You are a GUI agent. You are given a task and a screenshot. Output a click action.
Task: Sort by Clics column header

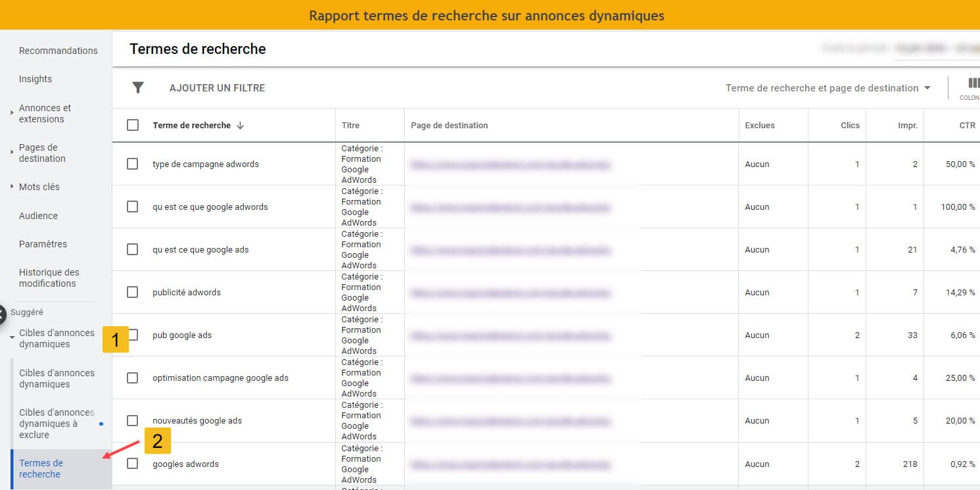coord(850,126)
